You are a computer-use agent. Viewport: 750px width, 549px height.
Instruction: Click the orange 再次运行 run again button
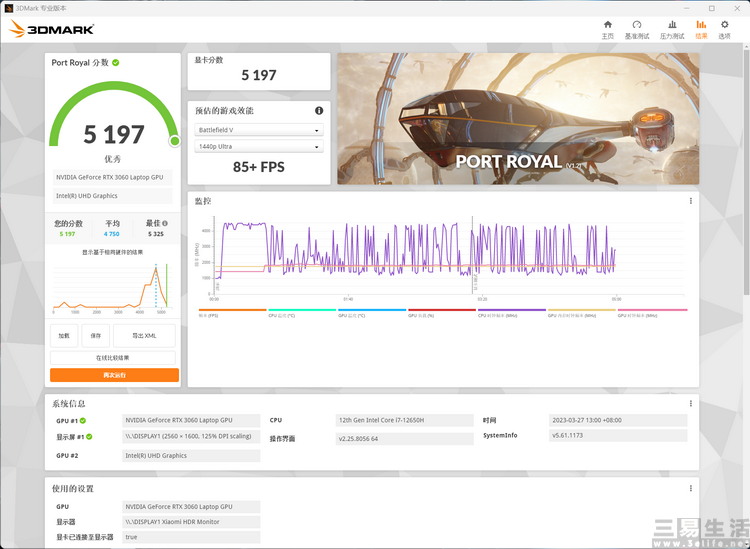tap(114, 375)
